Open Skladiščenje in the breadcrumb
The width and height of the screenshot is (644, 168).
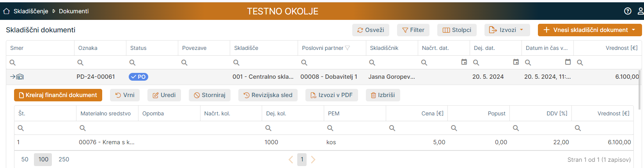pyautogui.click(x=31, y=11)
